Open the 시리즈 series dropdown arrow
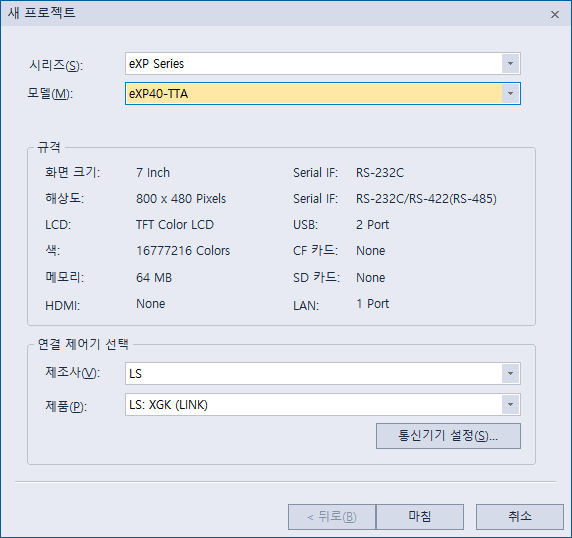Viewport: 572px width, 538px height. click(510, 63)
